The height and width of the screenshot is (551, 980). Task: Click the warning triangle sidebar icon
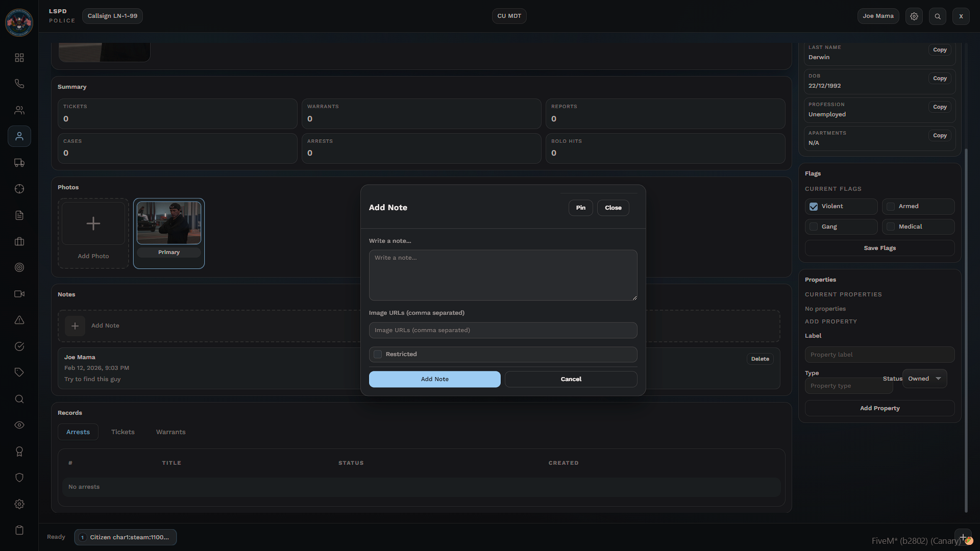(x=19, y=320)
